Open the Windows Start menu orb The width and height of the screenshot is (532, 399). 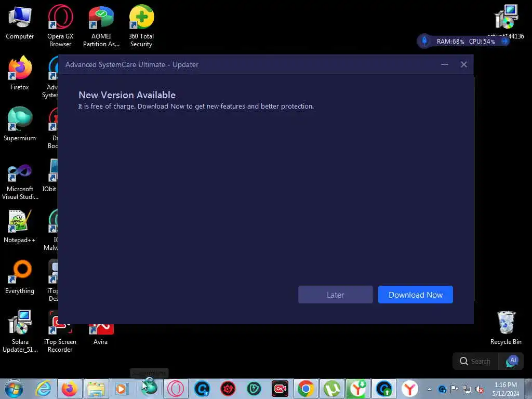[x=14, y=389]
